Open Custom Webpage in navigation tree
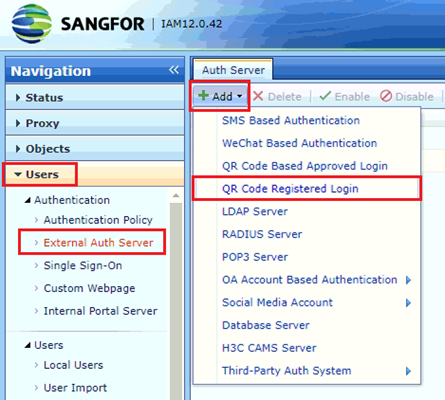Image resolution: width=445 pixels, height=400 pixels. (89, 288)
